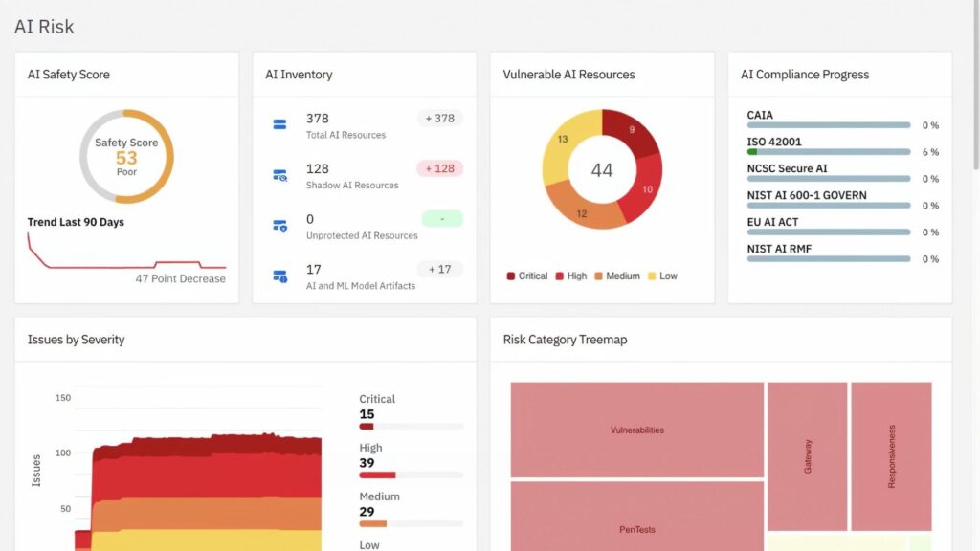The height and width of the screenshot is (551, 980).
Task: Toggle the Critical legend item in donut chart
Action: click(527, 275)
